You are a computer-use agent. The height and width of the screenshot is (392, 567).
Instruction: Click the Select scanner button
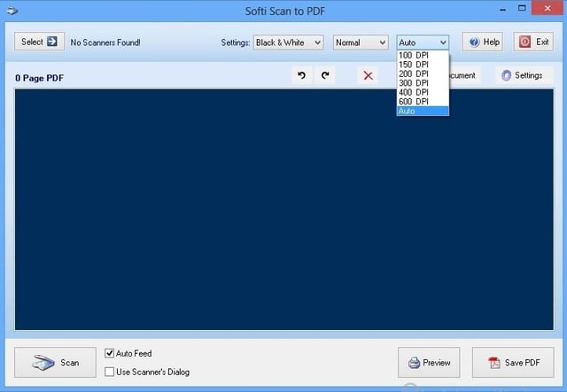[x=39, y=42]
